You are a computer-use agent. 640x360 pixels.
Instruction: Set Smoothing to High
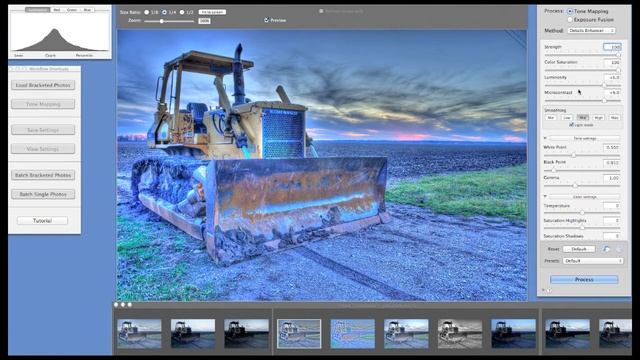click(x=598, y=118)
